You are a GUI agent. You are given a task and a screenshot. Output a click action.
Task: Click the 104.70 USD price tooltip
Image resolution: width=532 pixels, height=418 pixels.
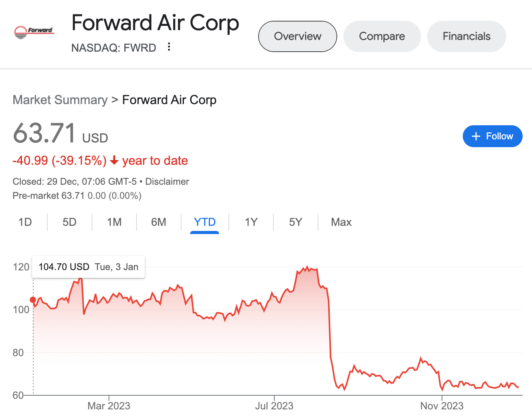click(x=88, y=267)
